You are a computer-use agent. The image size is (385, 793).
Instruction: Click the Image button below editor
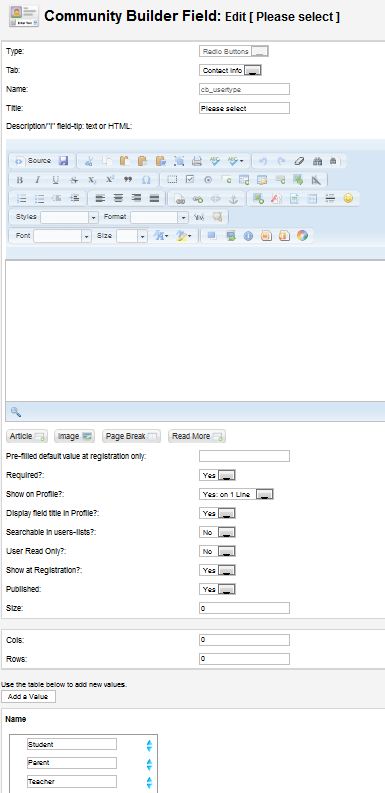click(74, 436)
